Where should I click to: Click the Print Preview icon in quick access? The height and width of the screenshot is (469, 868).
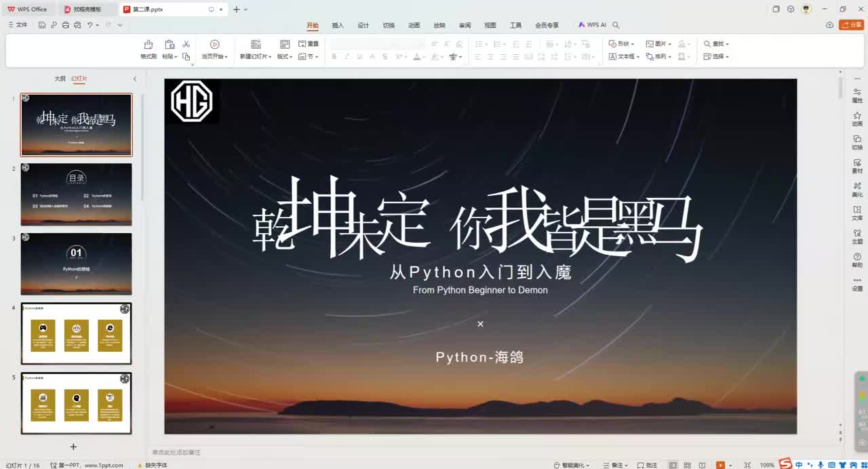click(x=77, y=25)
